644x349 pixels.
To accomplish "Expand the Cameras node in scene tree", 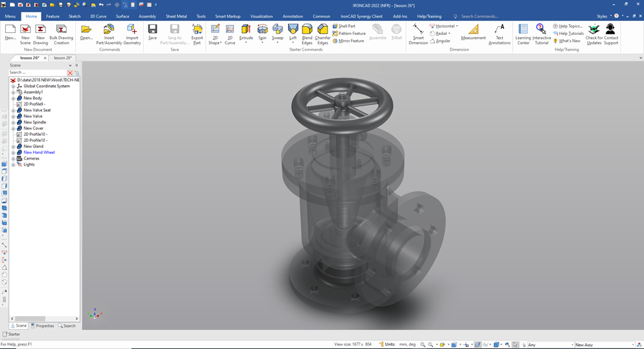I will click(13, 158).
